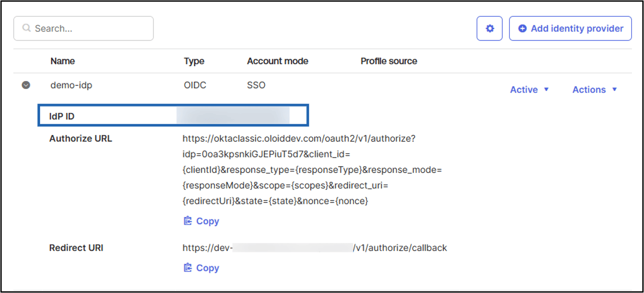Viewport: 644px width, 293px height.
Task: Click the Search input field
Action: pos(83,29)
